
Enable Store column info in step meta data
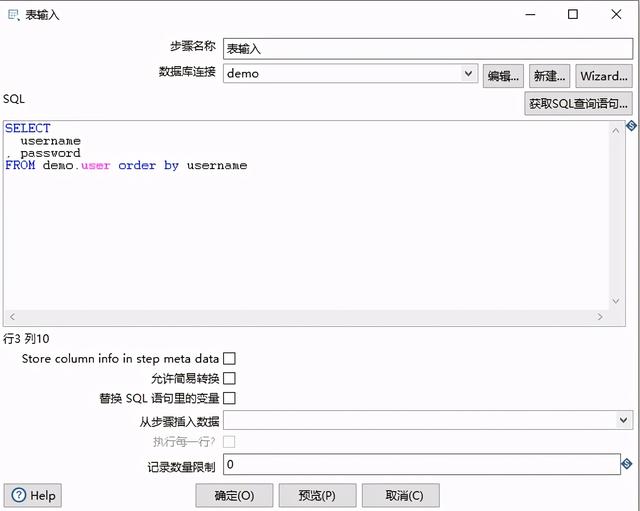[x=229, y=358]
